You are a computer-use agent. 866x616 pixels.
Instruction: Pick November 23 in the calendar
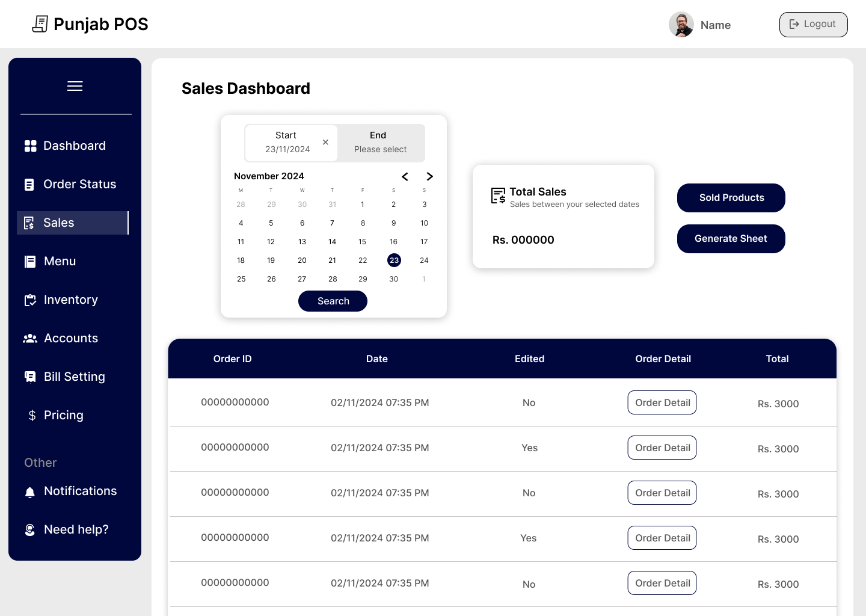[394, 260]
